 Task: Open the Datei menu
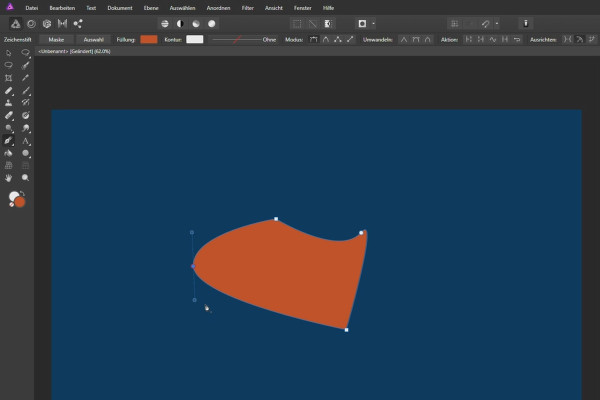[x=32, y=8]
